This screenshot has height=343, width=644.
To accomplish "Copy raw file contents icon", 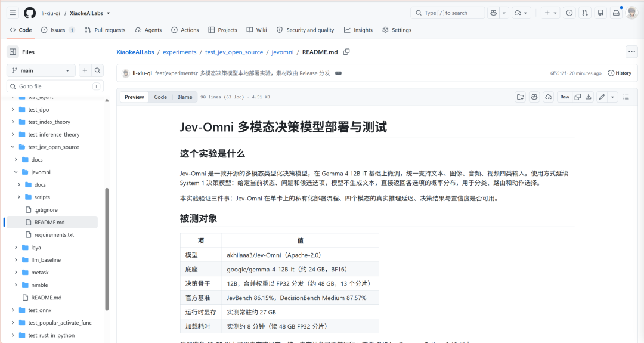I will point(577,97).
